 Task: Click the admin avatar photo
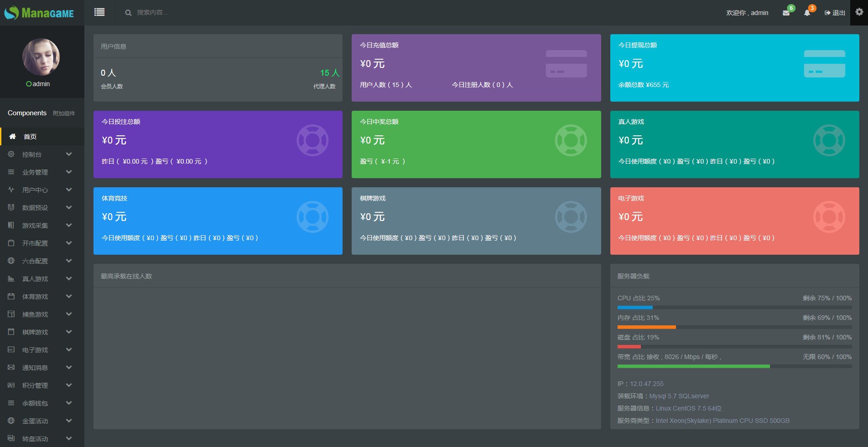click(41, 57)
